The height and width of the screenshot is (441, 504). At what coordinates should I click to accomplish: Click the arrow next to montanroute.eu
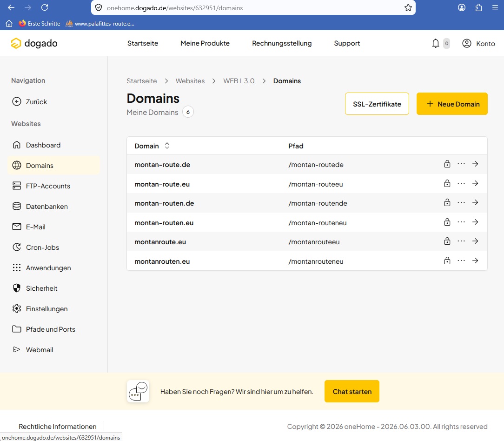coord(476,241)
